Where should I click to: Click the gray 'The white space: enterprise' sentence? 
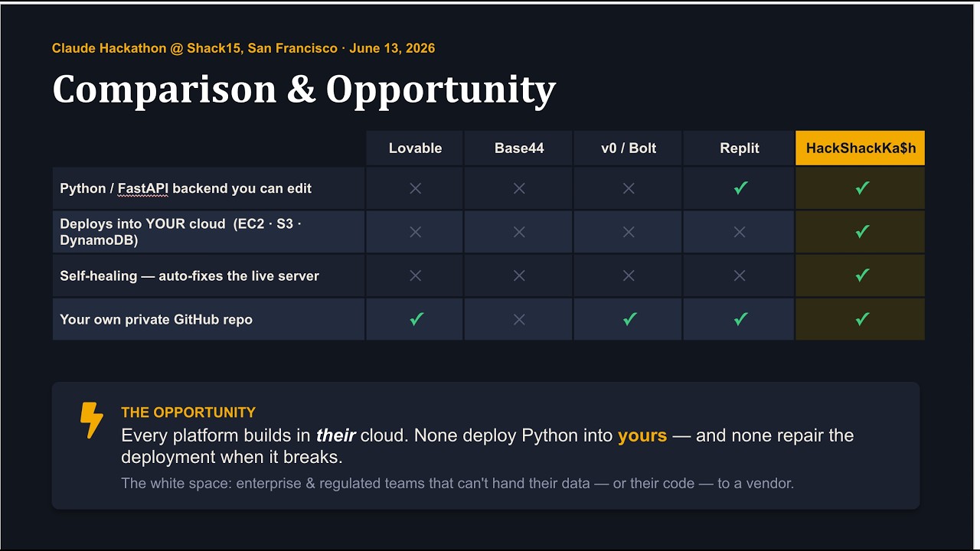[458, 484]
